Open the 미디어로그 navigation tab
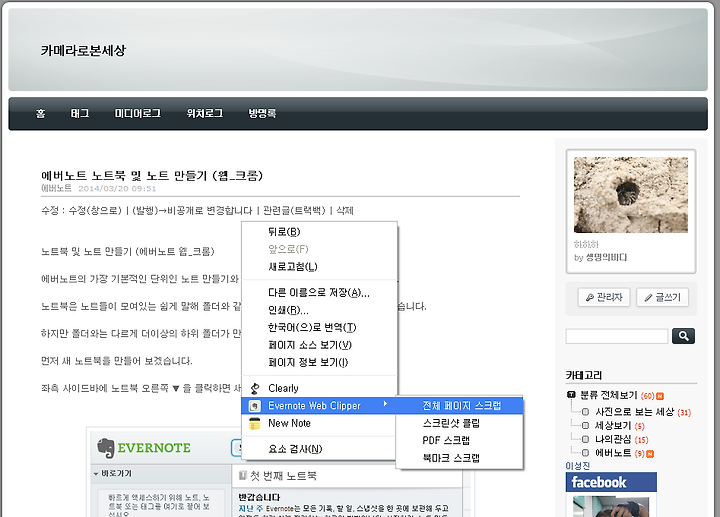 pyautogui.click(x=137, y=113)
